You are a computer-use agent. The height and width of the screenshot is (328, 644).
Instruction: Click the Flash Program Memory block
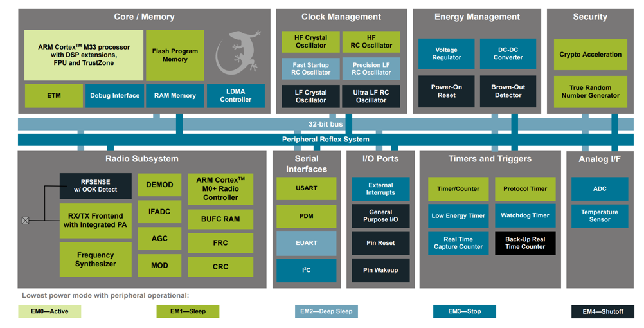175,55
